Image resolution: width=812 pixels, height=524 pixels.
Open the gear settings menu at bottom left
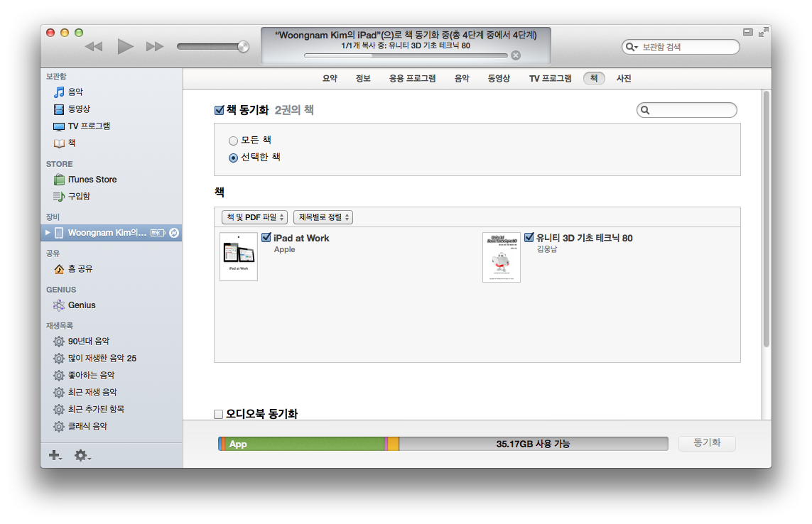tap(82, 455)
